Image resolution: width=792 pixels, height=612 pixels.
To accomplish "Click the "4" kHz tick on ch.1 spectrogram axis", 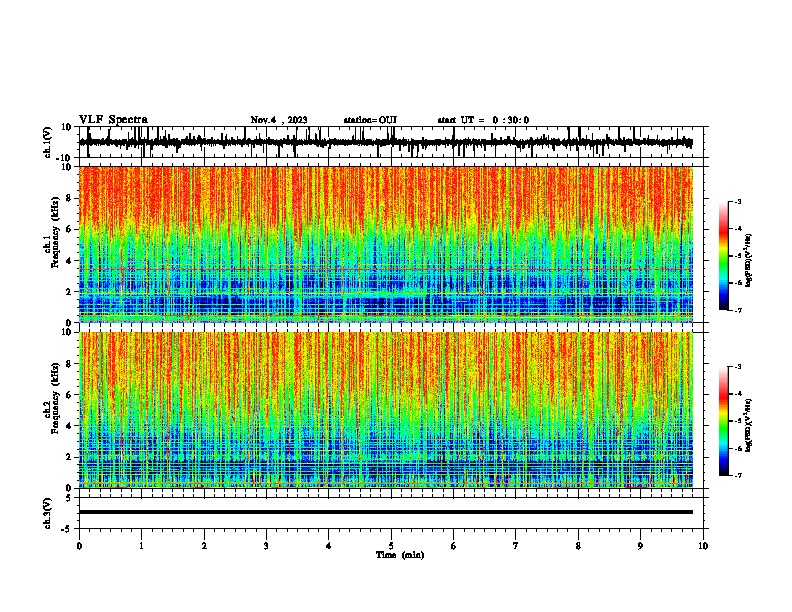I will coord(70,261).
